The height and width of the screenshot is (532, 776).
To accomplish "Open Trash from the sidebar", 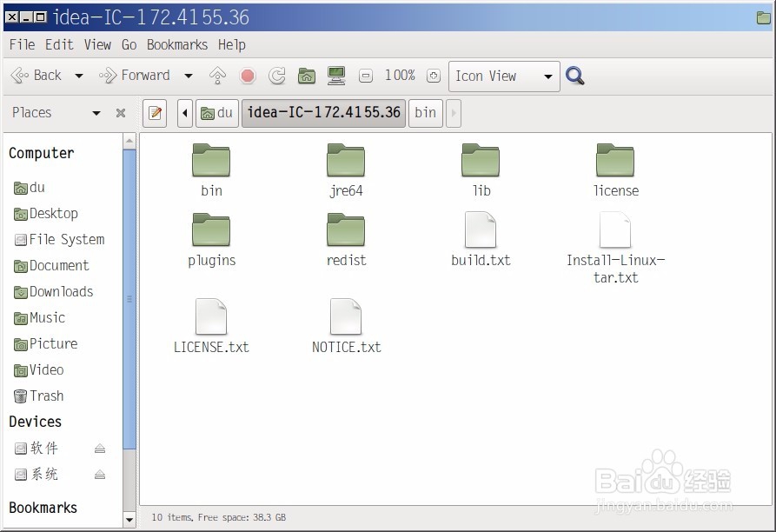I will click(38, 396).
